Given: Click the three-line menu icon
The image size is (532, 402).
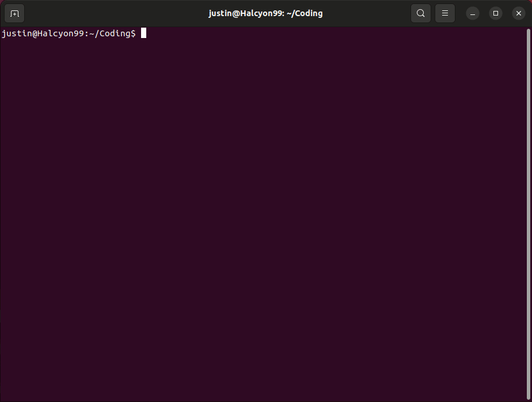Looking at the screenshot, I should coord(444,13).
